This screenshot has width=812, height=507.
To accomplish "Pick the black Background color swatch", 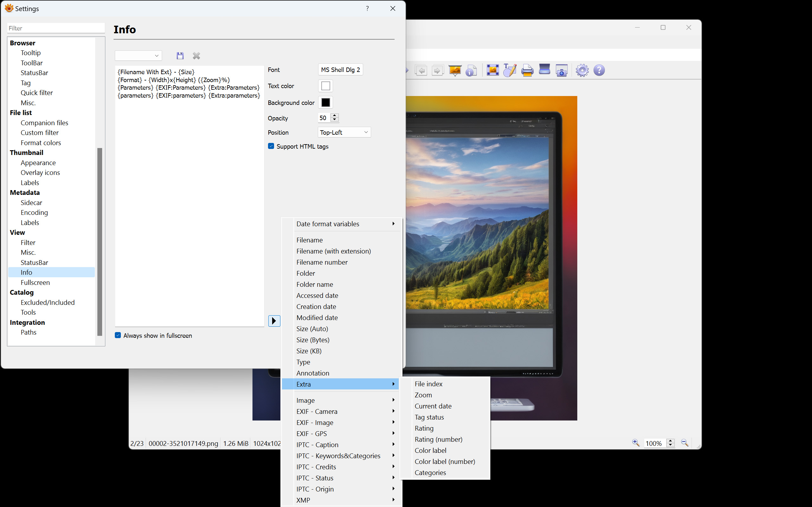I will [325, 102].
